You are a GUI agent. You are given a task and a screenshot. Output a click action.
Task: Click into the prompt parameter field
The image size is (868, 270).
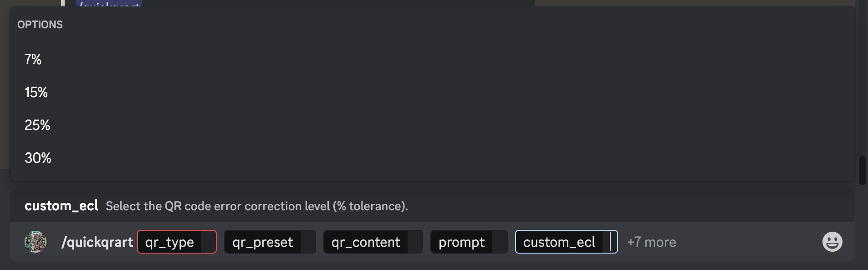tap(469, 242)
